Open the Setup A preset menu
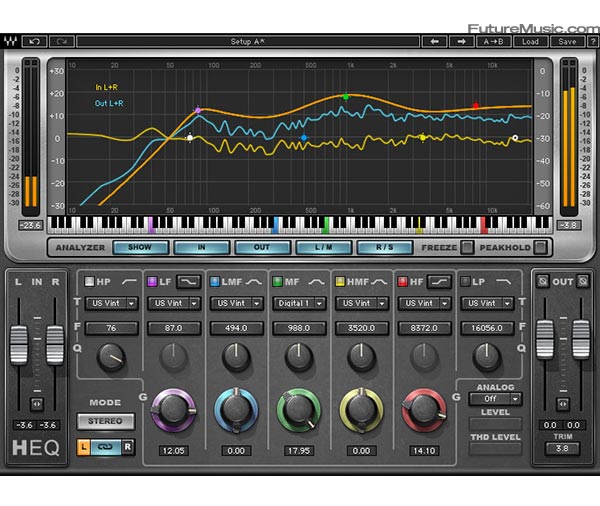Image resolution: width=600 pixels, height=506 pixels. [248, 41]
